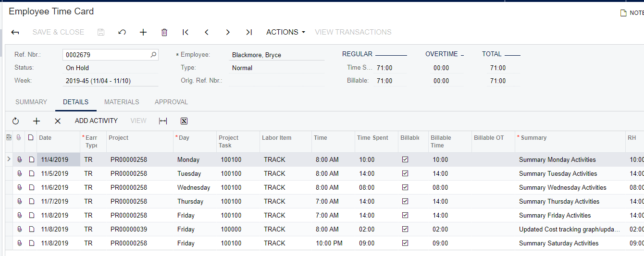Toggle Billable checkbox for Monday row
The image size is (644, 256).
pyautogui.click(x=405, y=159)
